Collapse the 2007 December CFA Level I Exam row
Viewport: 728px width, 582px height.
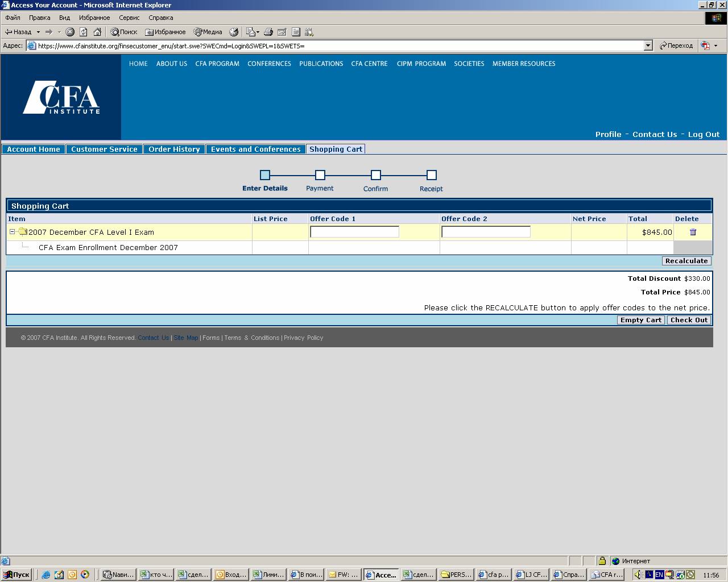[x=13, y=231]
